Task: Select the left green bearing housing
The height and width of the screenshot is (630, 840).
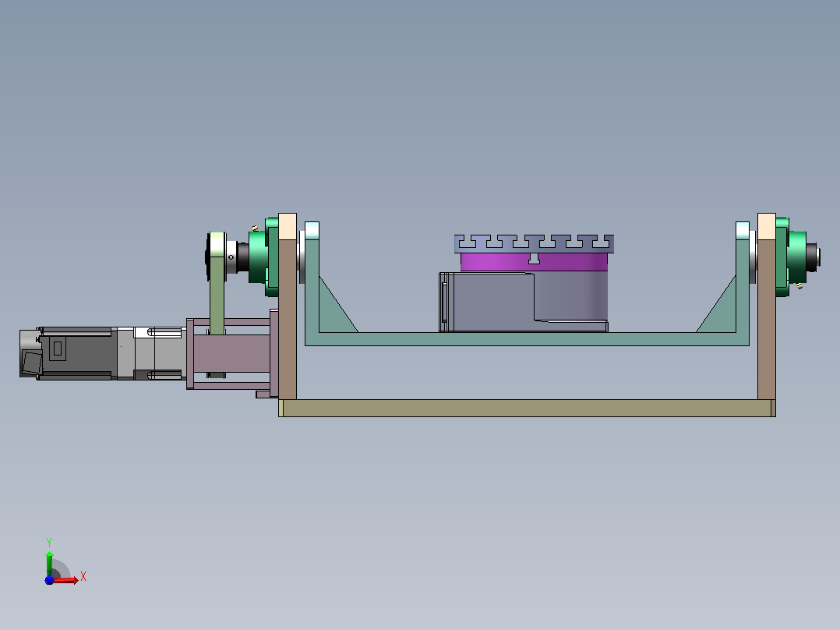Action: pos(265,257)
